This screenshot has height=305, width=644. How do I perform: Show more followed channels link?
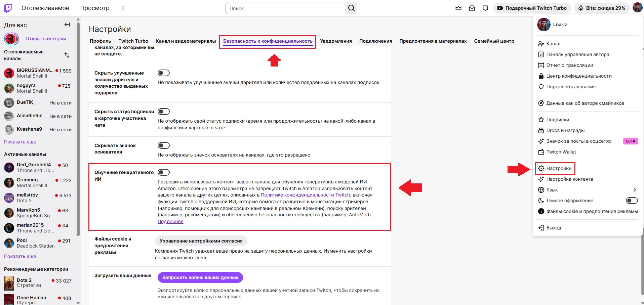pyautogui.click(x=20, y=142)
